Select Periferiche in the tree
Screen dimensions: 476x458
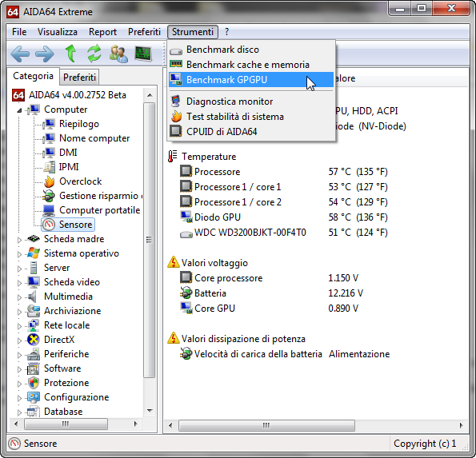(66, 354)
